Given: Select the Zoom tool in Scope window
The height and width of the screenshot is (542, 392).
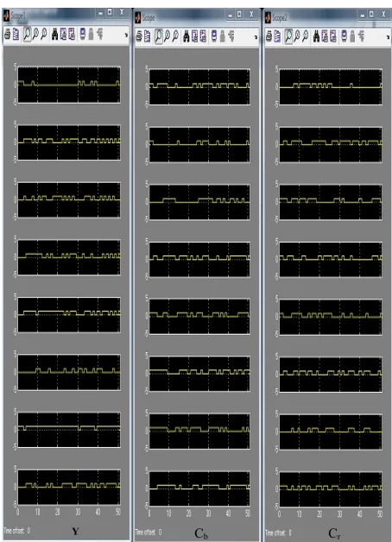Looking at the screenshot, I should [x=158, y=36].
